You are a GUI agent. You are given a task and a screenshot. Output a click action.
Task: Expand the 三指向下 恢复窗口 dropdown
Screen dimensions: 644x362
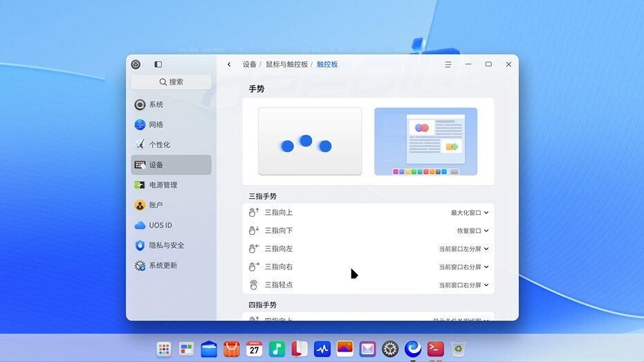(x=472, y=231)
